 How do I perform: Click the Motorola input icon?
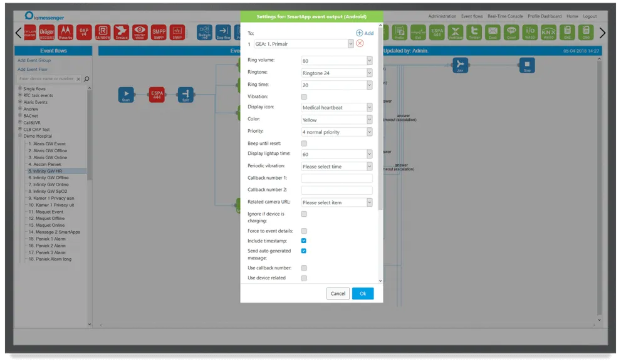pyautogui.click(x=66, y=32)
